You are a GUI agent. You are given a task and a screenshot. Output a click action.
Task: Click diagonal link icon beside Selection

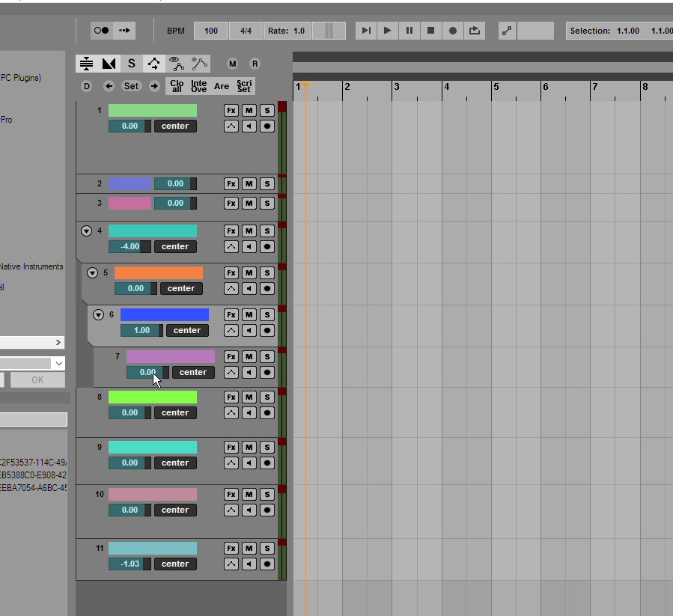coord(507,31)
